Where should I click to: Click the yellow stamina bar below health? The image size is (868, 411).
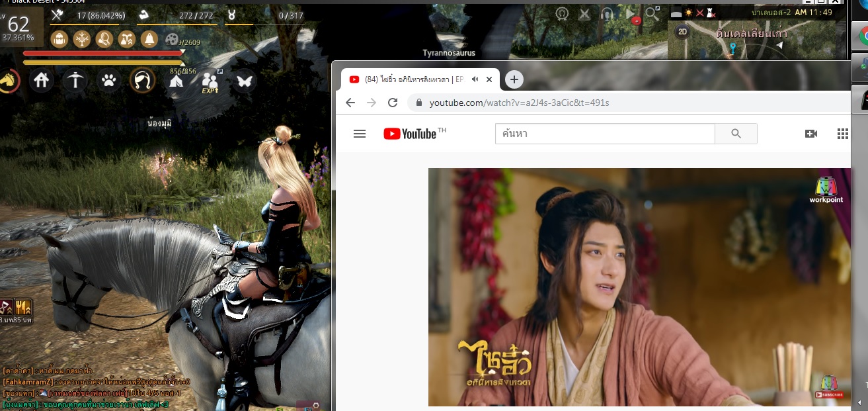coord(103,62)
